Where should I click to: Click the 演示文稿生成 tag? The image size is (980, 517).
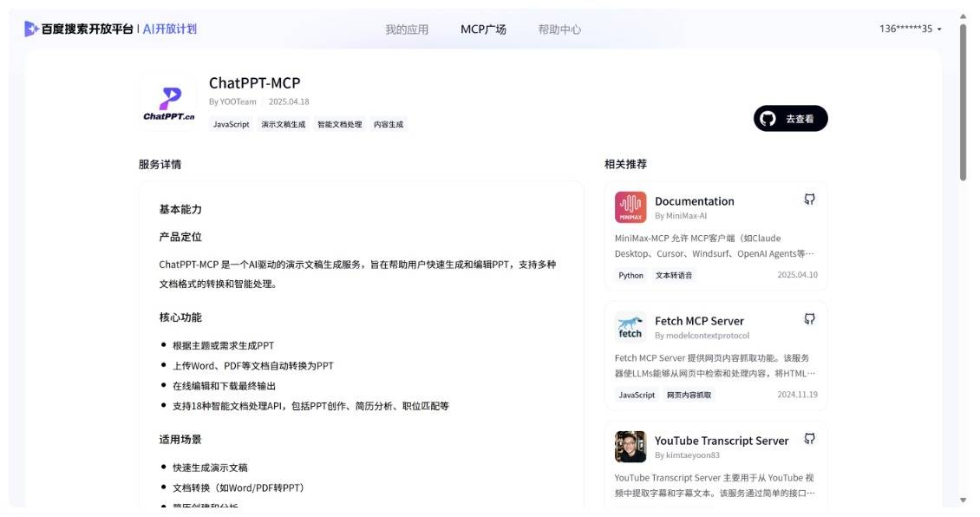284,124
